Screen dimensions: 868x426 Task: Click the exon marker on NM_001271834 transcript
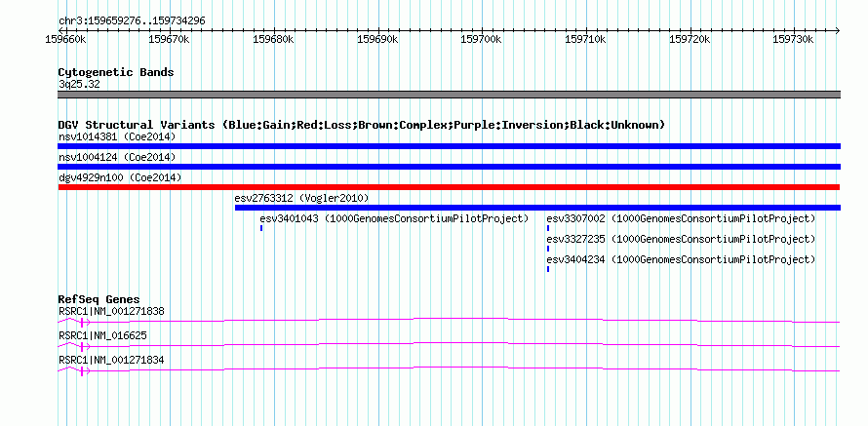coord(81,370)
